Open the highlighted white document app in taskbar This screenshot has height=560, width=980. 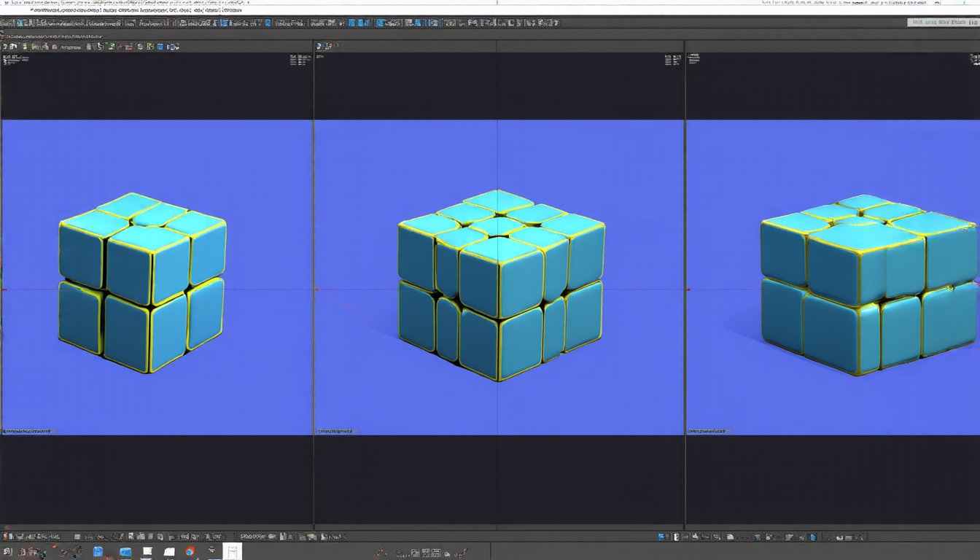(231, 552)
